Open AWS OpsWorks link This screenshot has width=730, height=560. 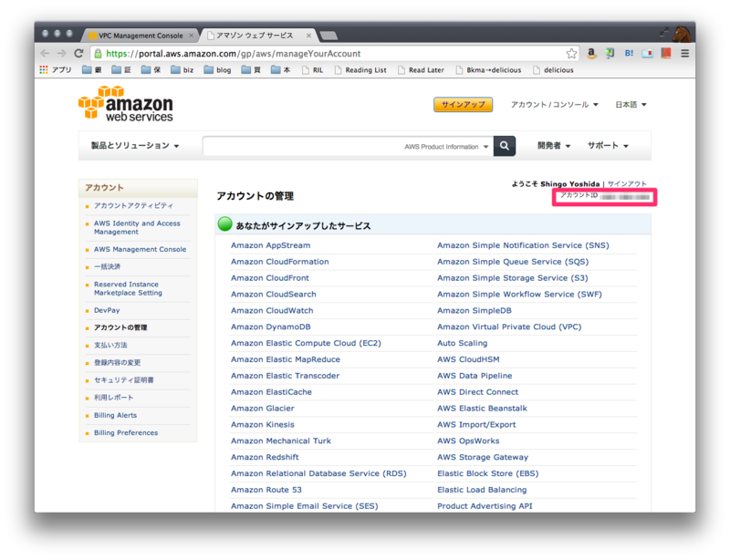click(468, 441)
